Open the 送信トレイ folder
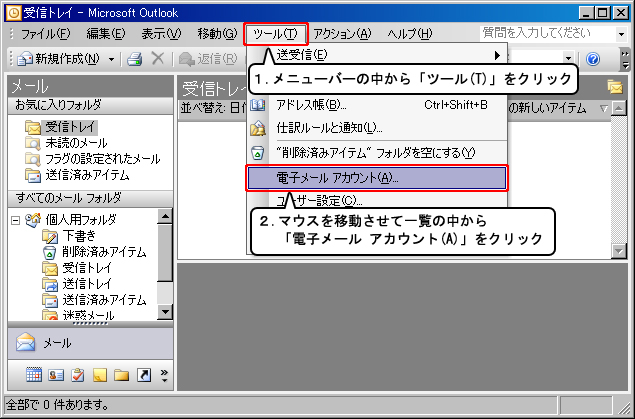The image size is (635, 419). (77, 284)
